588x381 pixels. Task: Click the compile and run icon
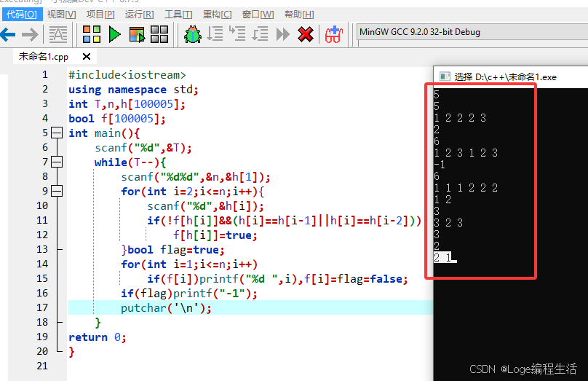pyautogui.click(x=137, y=34)
